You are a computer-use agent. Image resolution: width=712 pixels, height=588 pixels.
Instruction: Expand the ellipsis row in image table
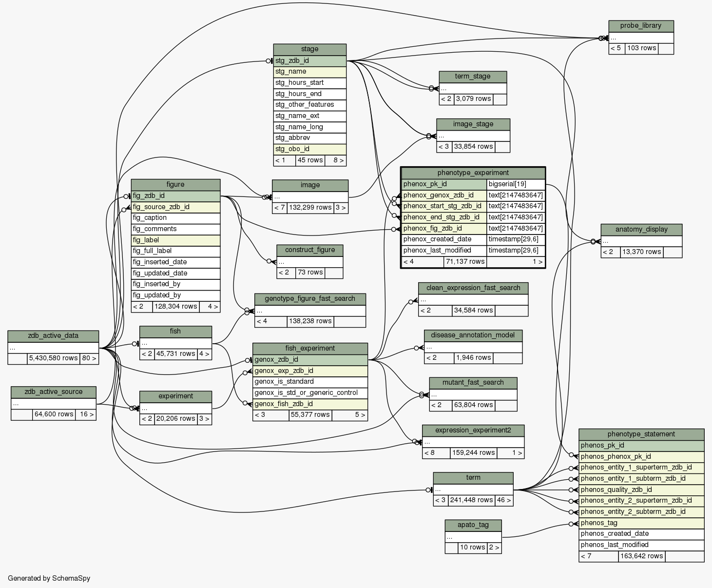coord(310,197)
